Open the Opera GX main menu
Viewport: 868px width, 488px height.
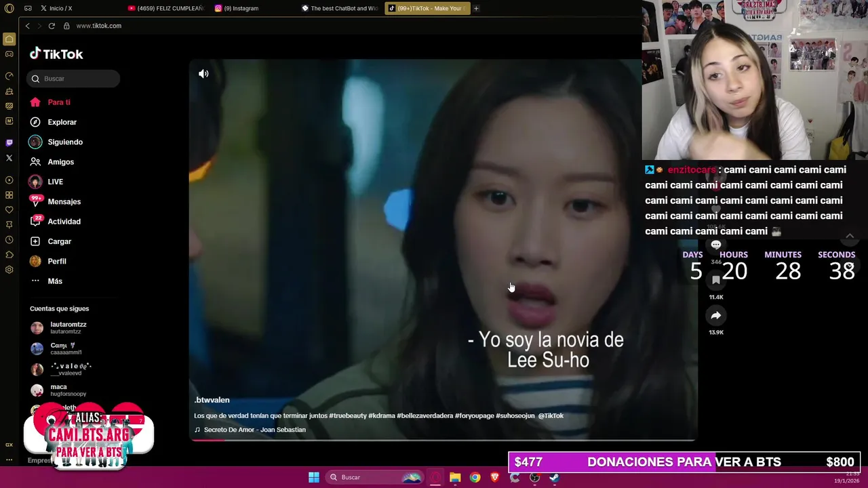pyautogui.click(x=9, y=8)
